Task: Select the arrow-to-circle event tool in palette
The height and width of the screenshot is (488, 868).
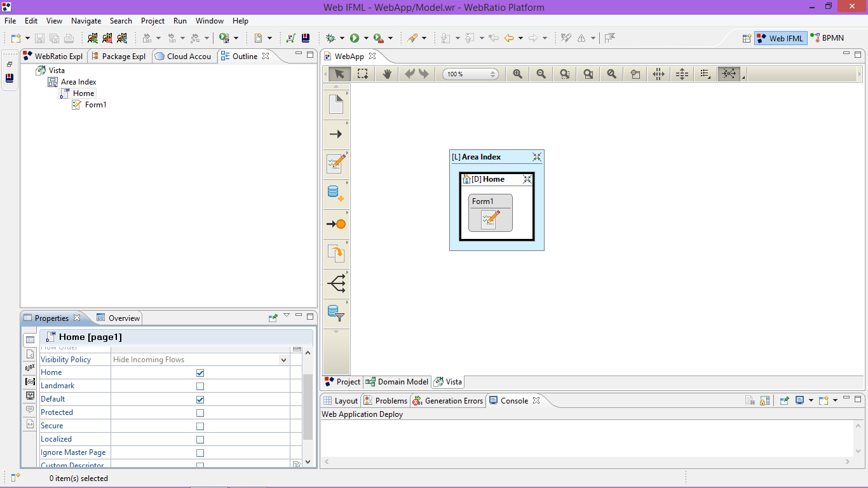Action: tap(336, 224)
